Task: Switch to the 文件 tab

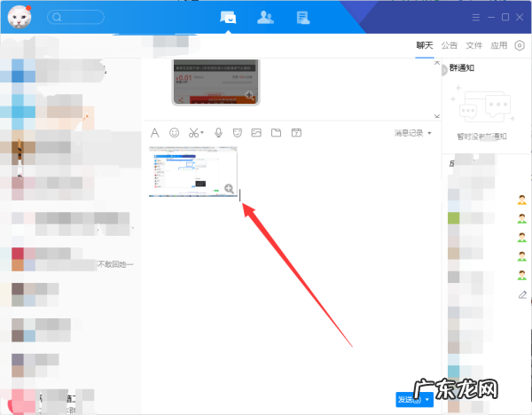Action: (474, 45)
